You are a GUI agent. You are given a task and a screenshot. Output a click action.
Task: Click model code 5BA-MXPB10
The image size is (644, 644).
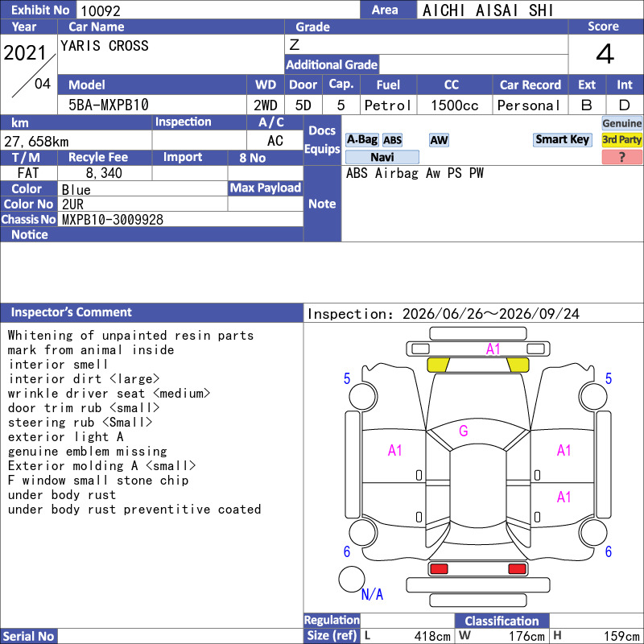coord(109,105)
